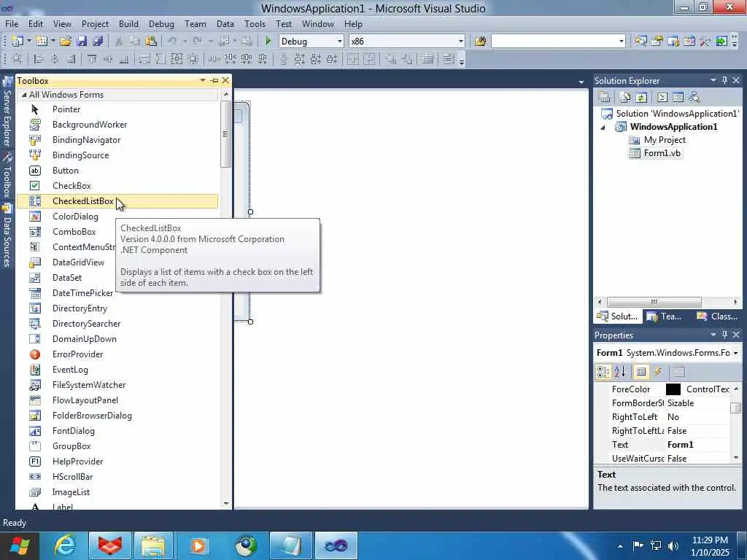Open the Form1 object selector dropdown

pyautogui.click(x=736, y=353)
